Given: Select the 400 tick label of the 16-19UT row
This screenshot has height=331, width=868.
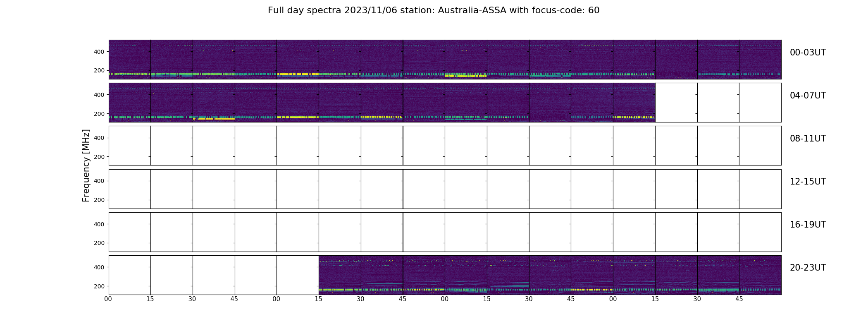Looking at the screenshot, I should tap(99, 224).
